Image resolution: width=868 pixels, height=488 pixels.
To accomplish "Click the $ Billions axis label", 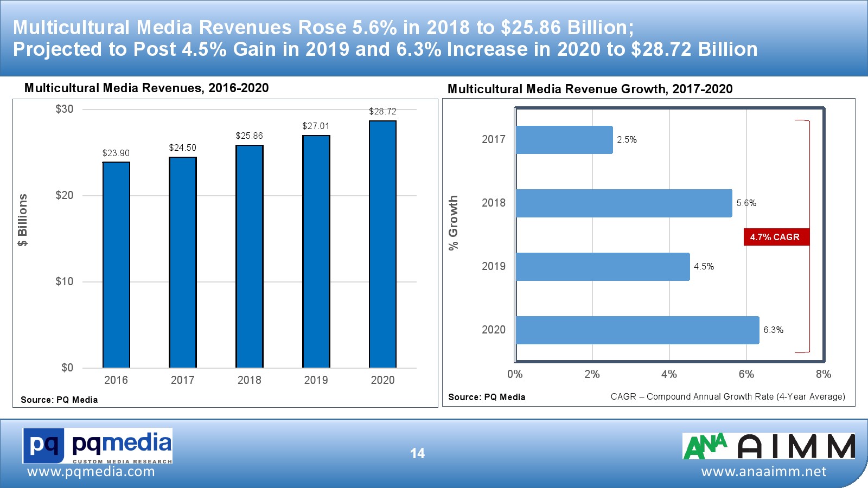I will click(x=22, y=220).
